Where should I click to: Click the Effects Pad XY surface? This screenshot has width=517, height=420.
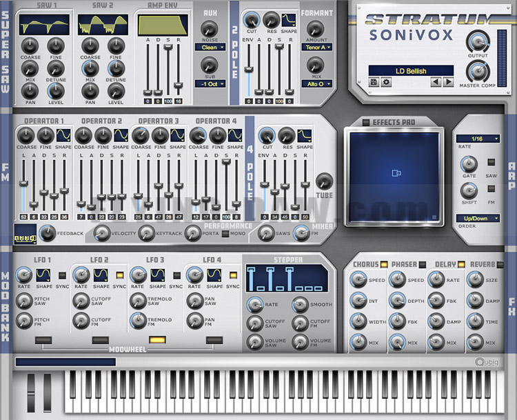[x=394, y=177]
